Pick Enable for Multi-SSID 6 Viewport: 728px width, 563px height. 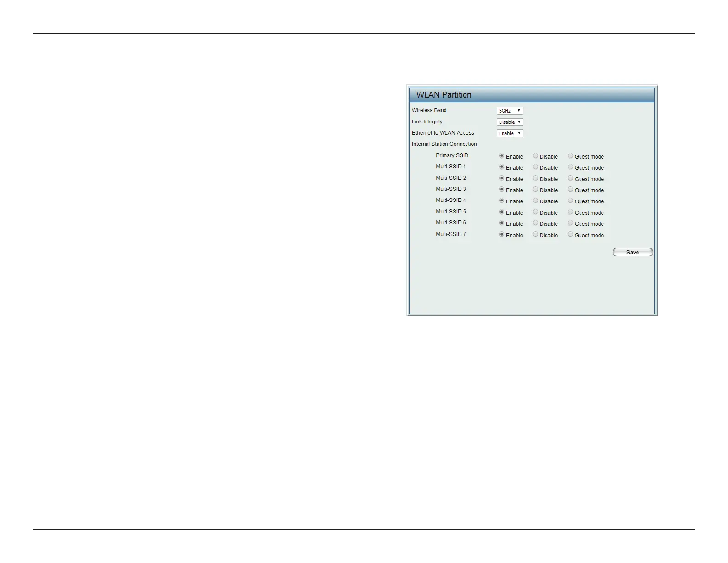click(x=502, y=223)
